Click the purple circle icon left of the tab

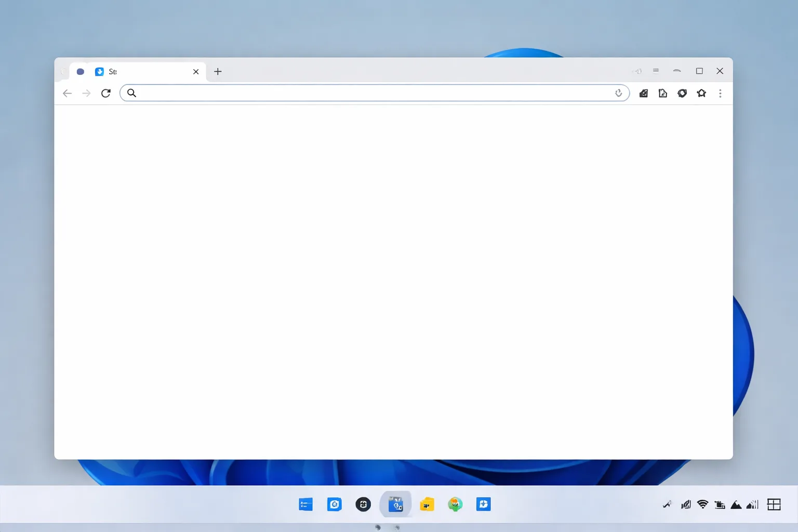point(81,72)
